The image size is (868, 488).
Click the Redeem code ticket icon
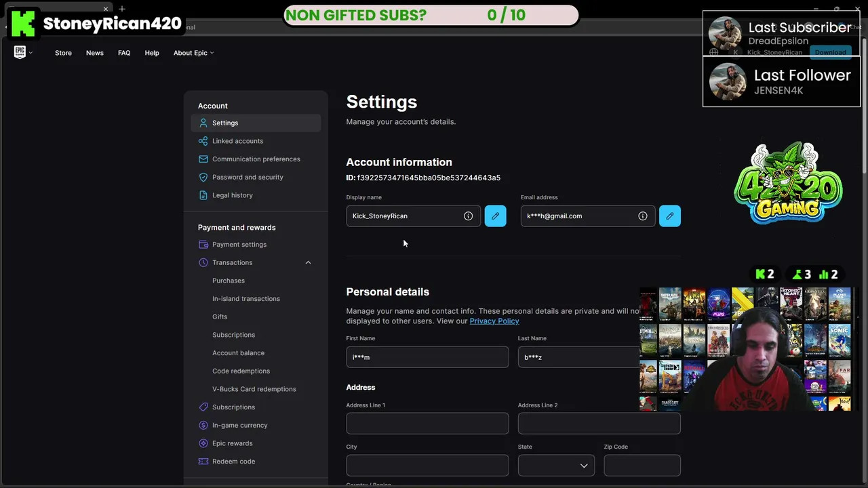[x=203, y=462]
